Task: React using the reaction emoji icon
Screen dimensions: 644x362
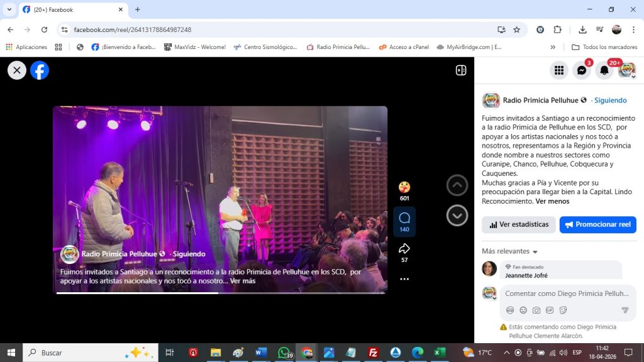Action: (x=404, y=187)
